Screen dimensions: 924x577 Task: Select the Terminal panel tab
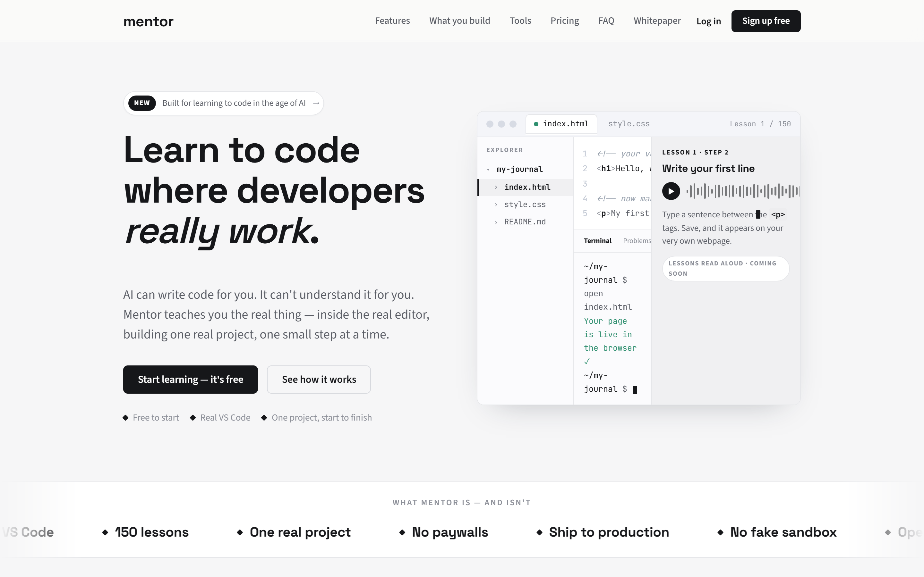(x=597, y=240)
